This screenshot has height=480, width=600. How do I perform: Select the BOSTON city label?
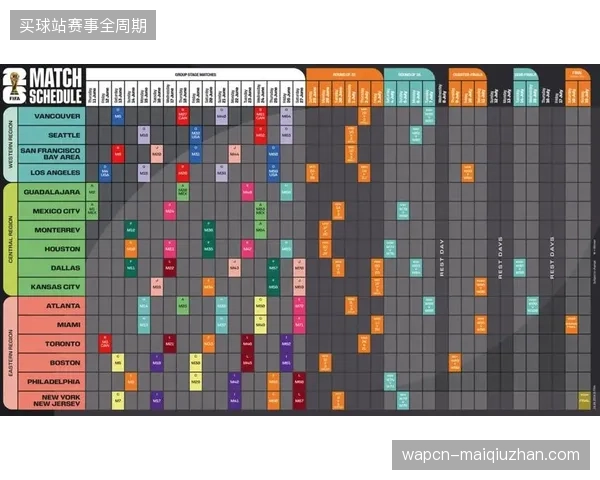tap(52, 362)
